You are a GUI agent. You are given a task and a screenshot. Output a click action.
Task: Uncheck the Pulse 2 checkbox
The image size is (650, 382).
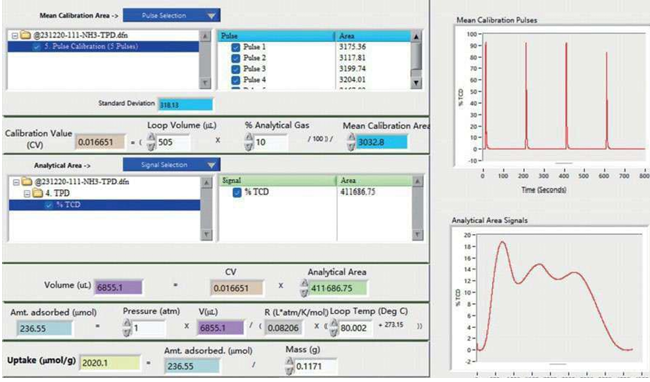(x=236, y=58)
